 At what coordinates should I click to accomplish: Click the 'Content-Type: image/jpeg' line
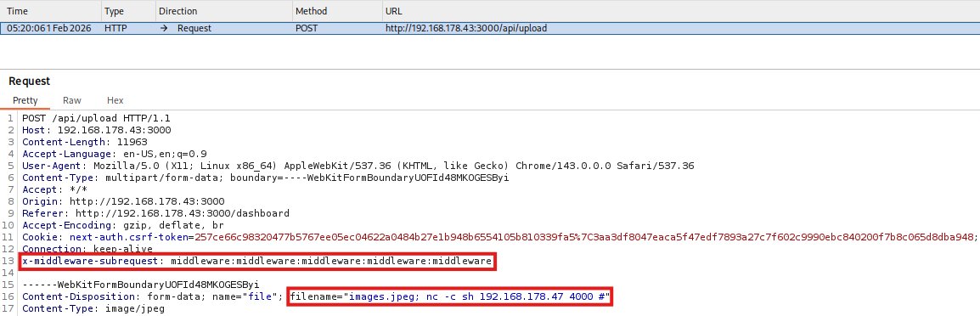93,308
